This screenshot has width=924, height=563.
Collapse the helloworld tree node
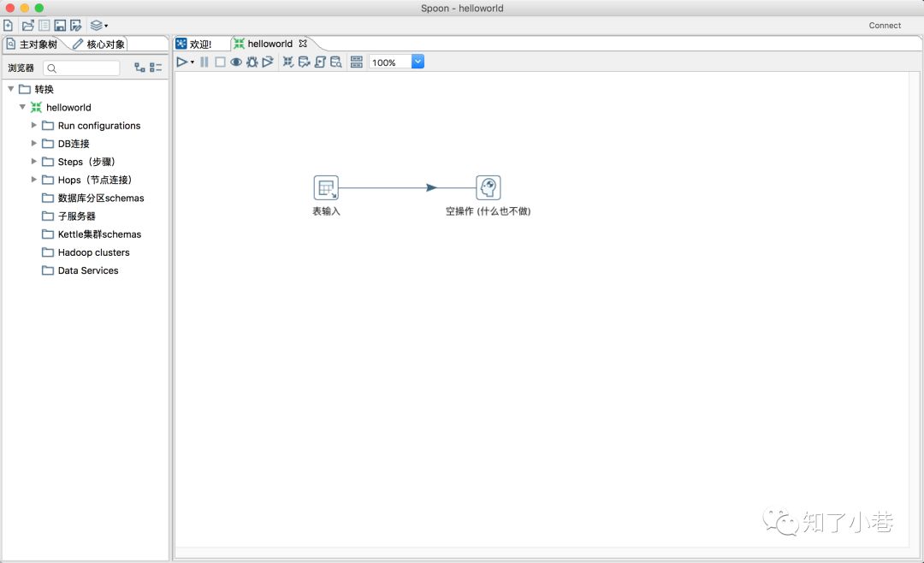(22, 107)
